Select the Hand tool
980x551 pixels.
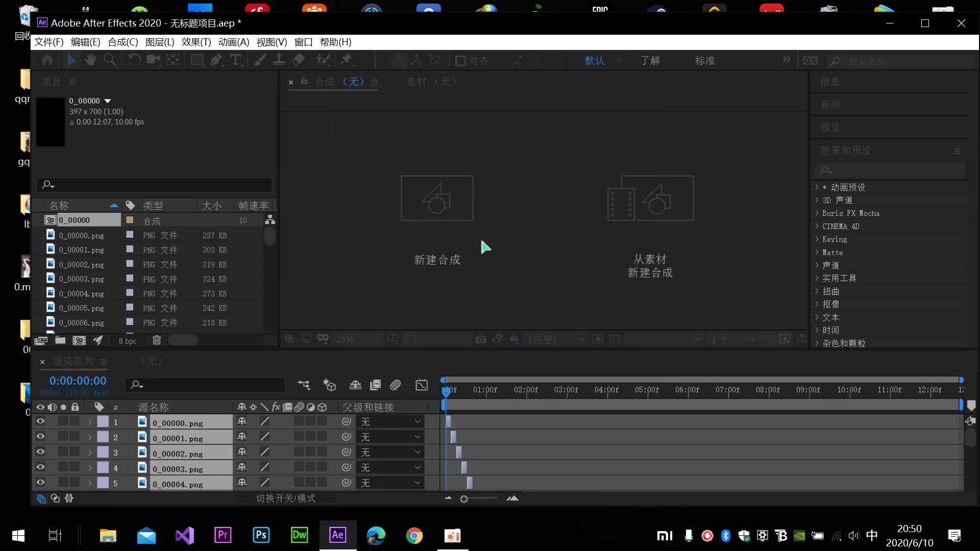(91, 60)
